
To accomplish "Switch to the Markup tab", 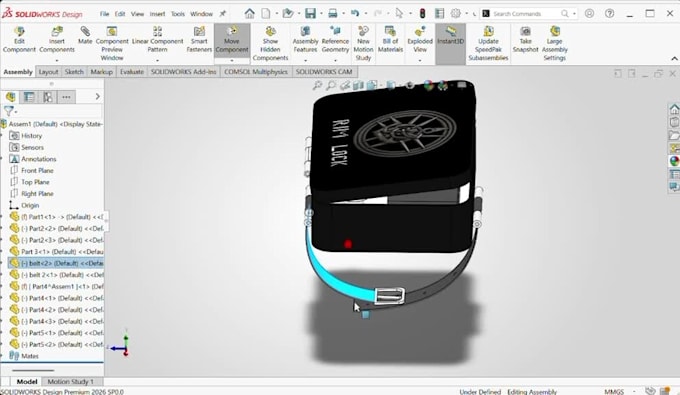I will click(101, 72).
